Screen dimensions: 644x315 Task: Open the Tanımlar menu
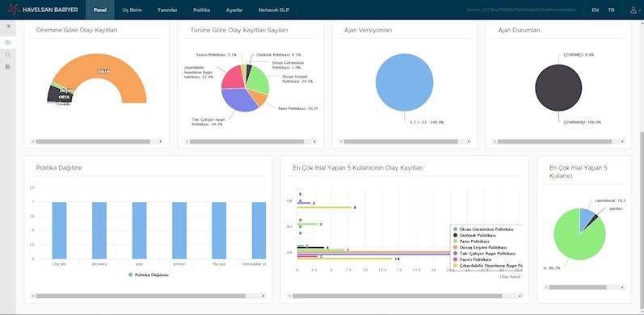[167, 10]
